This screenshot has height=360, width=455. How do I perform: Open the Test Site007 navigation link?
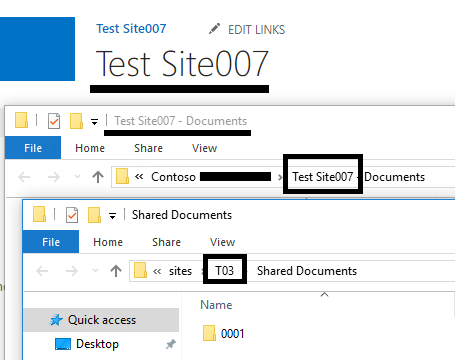(x=131, y=29)
